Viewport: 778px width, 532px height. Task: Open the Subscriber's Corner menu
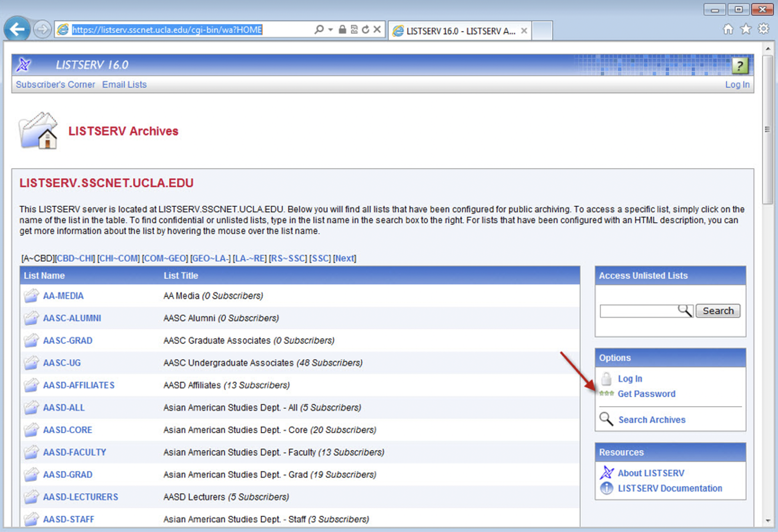point(55,85)
